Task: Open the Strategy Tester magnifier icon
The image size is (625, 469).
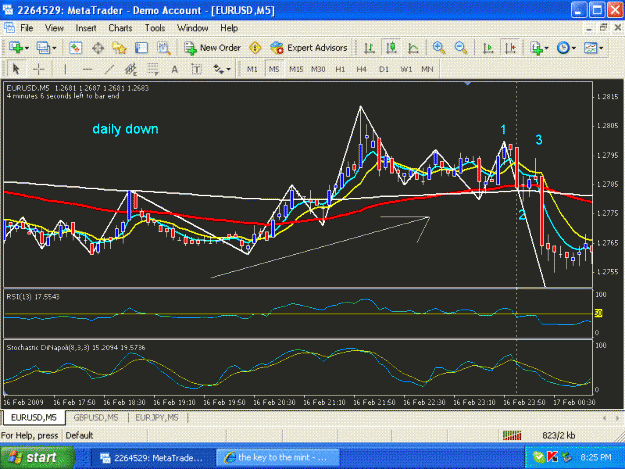Action: [163, 48]
